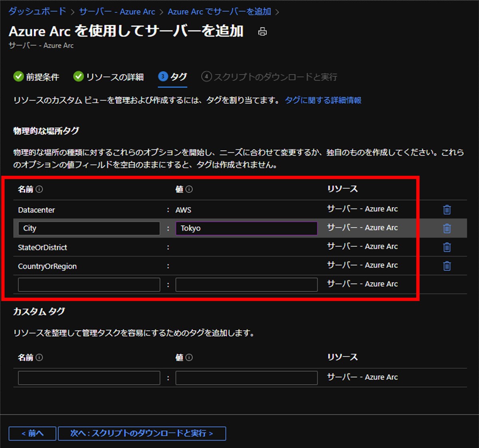Viewport: 479px width, 448px height.
Task: Edit the Tokyo value field
Action: (246, 228)
